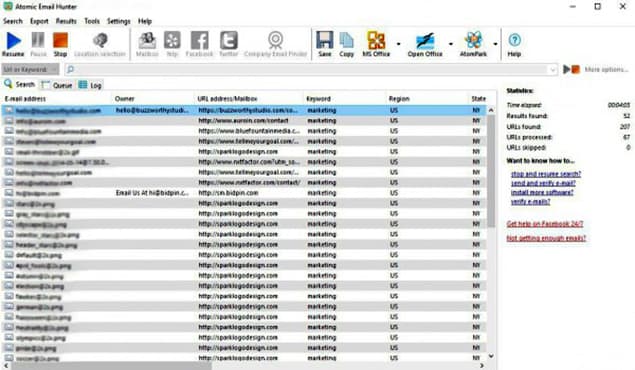Screen dimensions: 635x370
Task: Open the Settings menu
Action: pyautogui.click(x=119, y=21)
